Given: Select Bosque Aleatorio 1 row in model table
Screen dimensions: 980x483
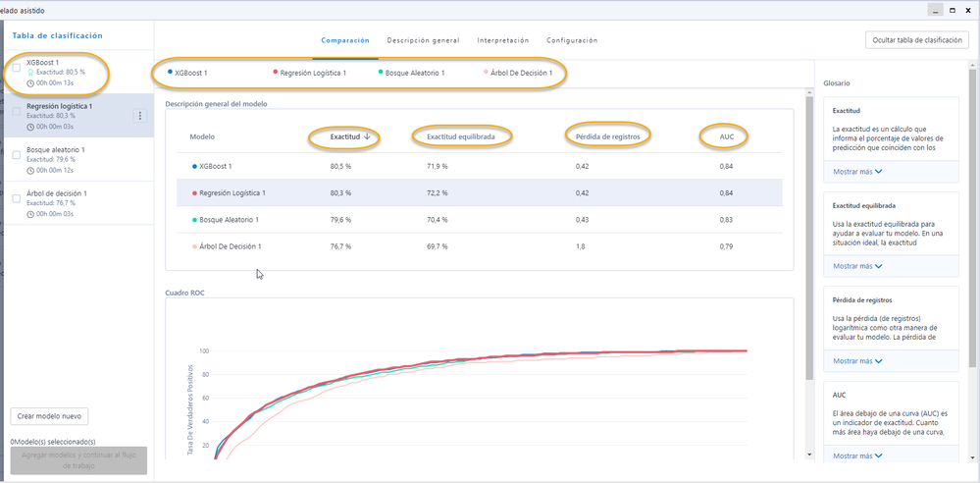Looking at the screenshot, I should tap(480, 220).
